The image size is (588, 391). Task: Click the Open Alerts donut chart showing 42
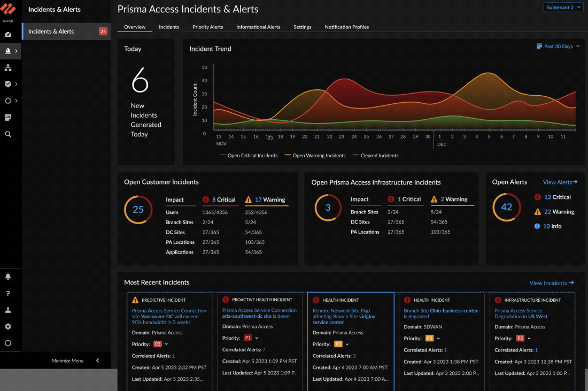click(x=506, y=207)
